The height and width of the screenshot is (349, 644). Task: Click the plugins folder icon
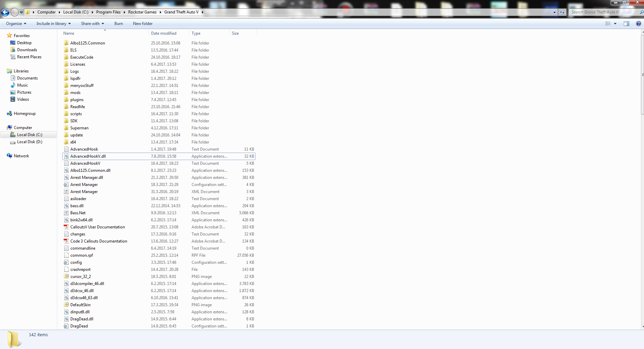tap(66, 99)
